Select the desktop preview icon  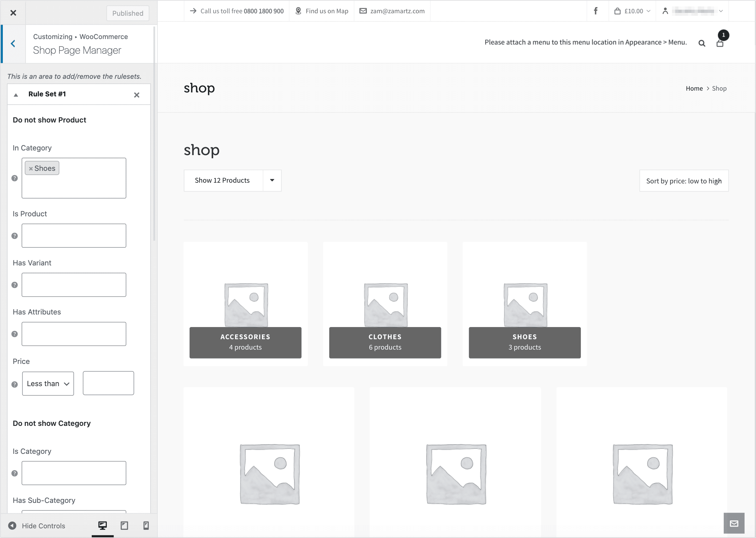click(x=102, y=525)
